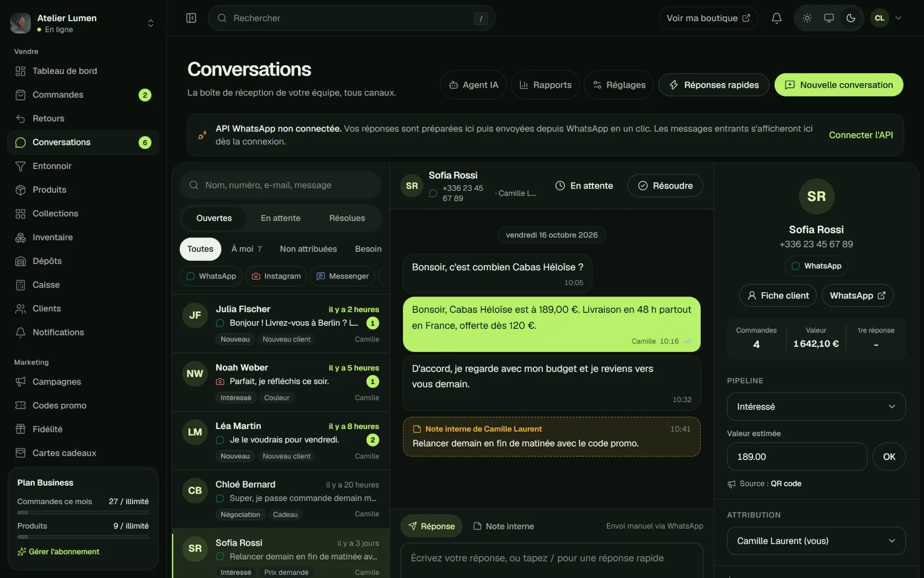Open Léa Martin's conversation
924x578 pixels.
click(x=281, y=441)
